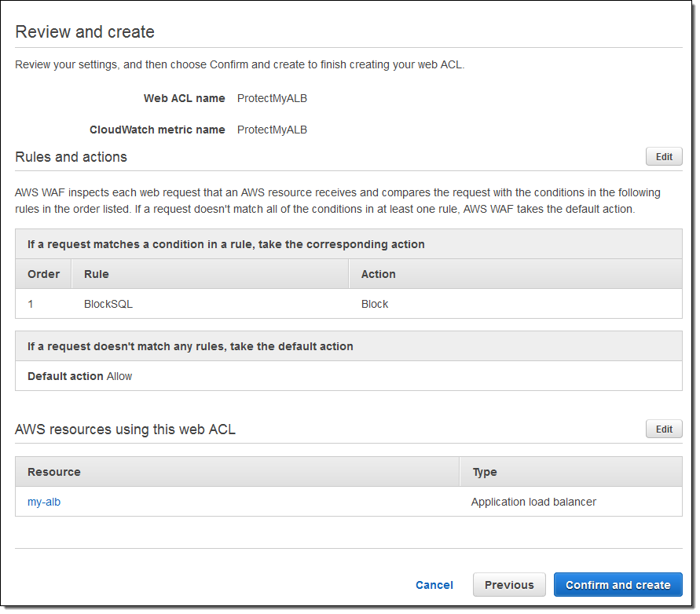Click the Application load balancer type cell
Screen dimensions: 700x614
pos(533,502)
